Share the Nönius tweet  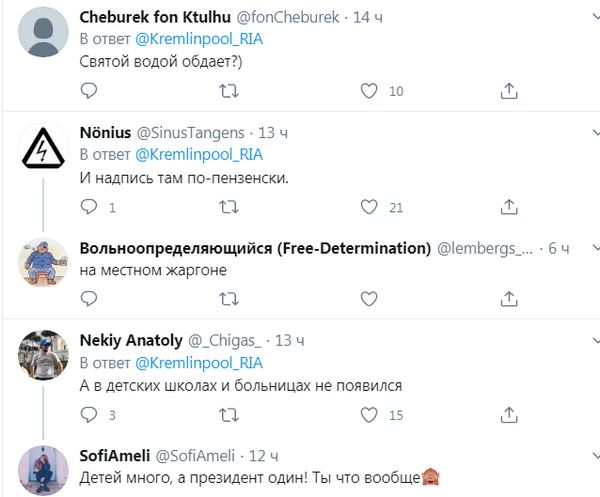(x=508, y=207)
